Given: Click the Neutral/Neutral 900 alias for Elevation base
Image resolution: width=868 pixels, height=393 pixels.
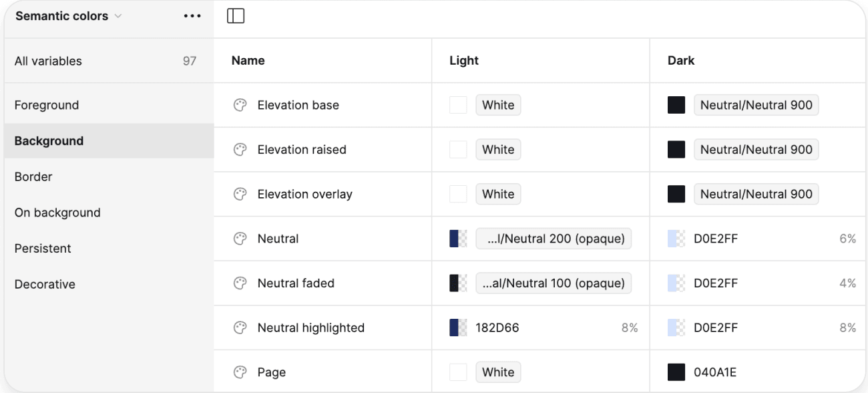Looking at the screenshot, I should click(x=756, y=105).
